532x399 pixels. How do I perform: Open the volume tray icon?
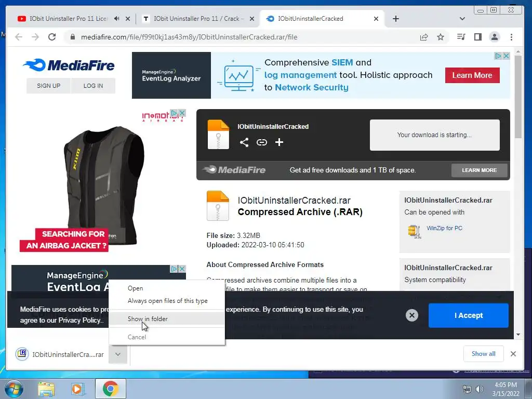(x=479, y=389)
